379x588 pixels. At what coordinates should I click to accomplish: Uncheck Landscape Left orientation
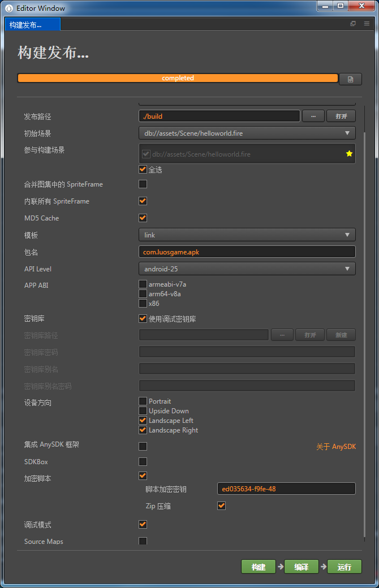[x=143, y=420]
